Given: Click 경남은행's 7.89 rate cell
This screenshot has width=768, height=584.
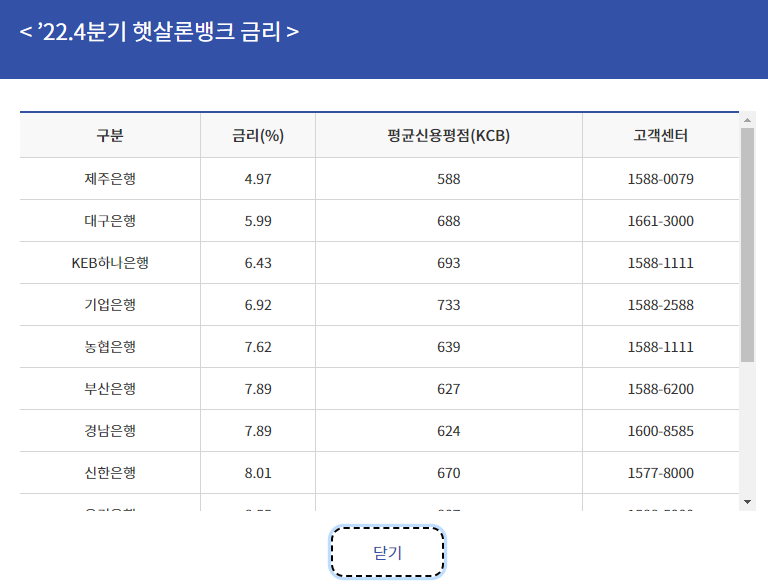Looking at the screenshot, I should coord(258,431).
